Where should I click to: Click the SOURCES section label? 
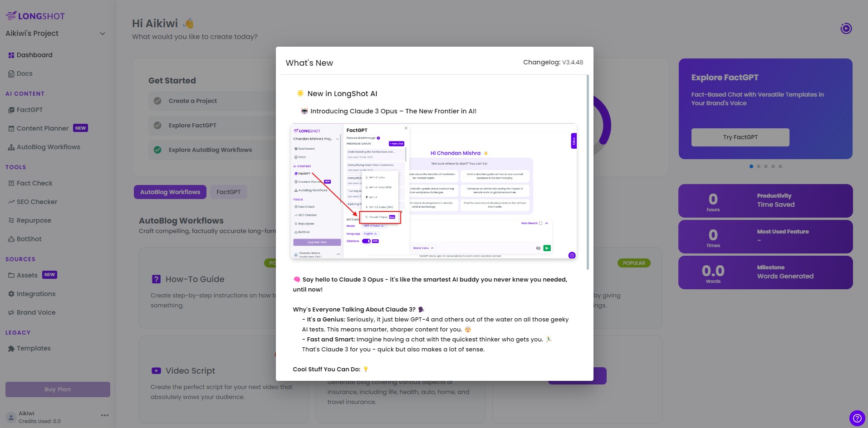tap(20, 259)
